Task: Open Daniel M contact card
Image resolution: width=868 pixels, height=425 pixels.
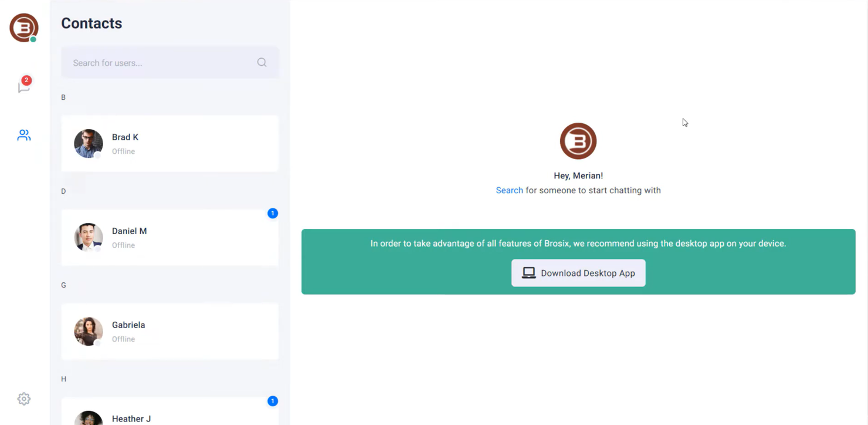Action: (x=170, y=238)
